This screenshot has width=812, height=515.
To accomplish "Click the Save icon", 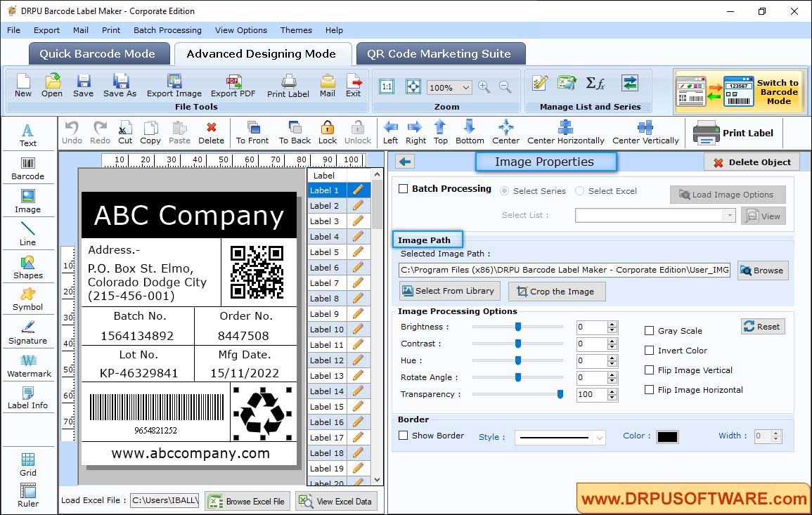I will [84, 86].
